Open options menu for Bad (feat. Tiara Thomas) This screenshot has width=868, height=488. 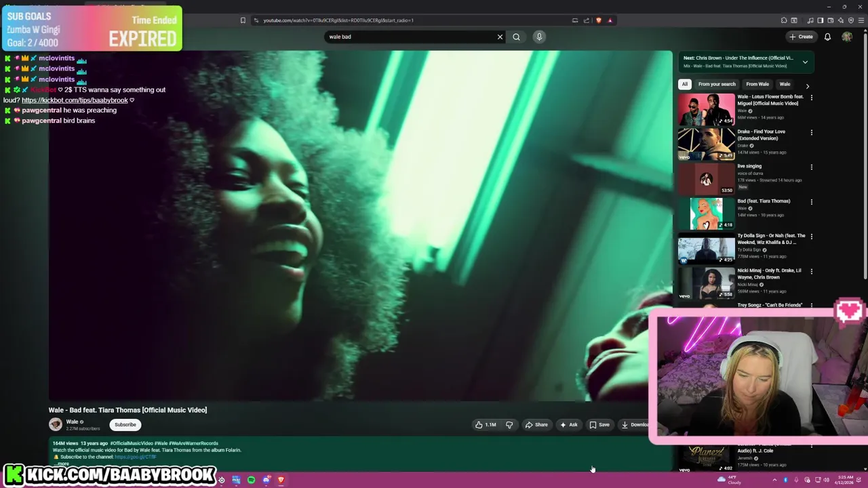[x=811, y=202]
